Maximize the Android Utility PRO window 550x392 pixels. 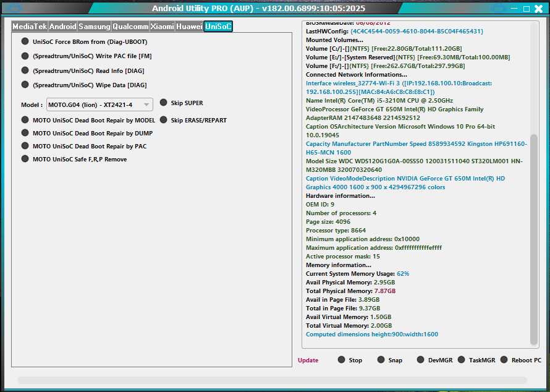[527, 9]
